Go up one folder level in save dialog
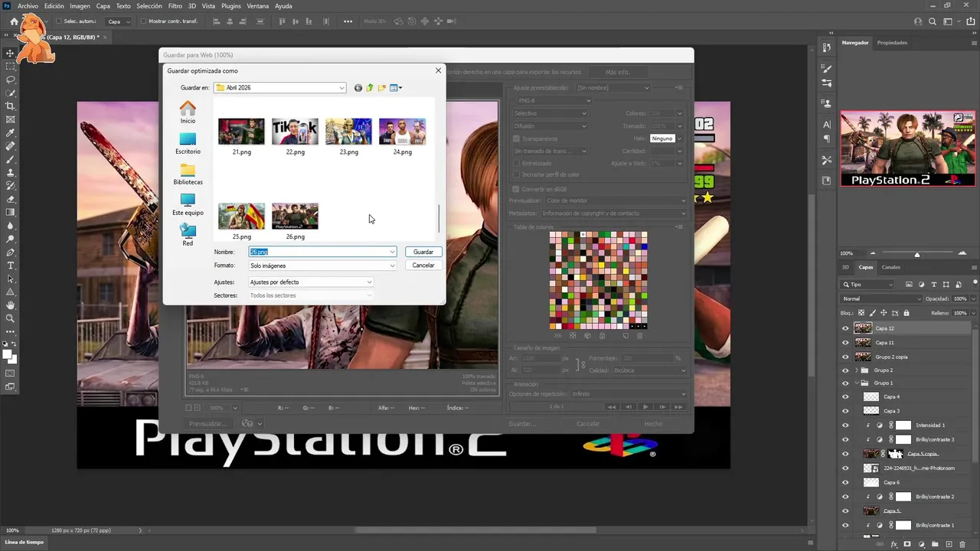 point(370,88)
